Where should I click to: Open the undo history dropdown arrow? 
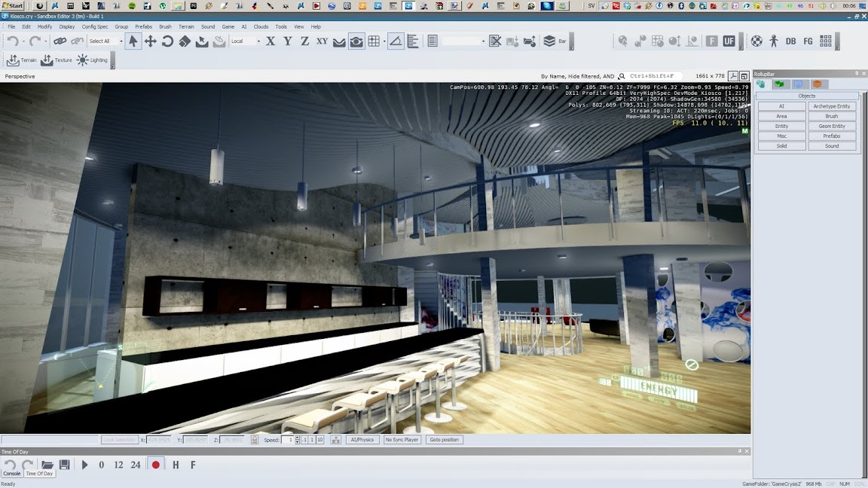point(23,41)
